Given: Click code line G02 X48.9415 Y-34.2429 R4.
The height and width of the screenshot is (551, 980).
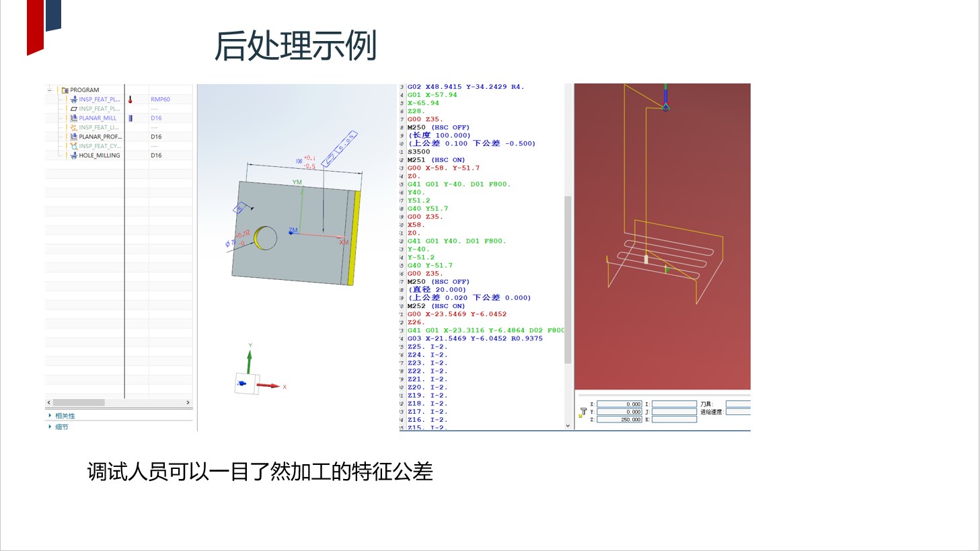Looking at the screenshot, I should pyautogui.click(x=465, y=87).
